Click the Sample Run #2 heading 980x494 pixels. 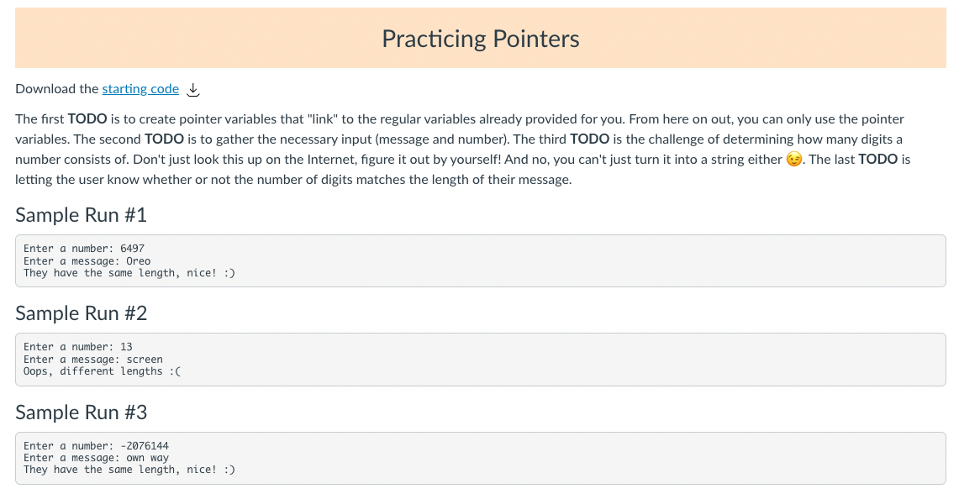click(82, 313)
